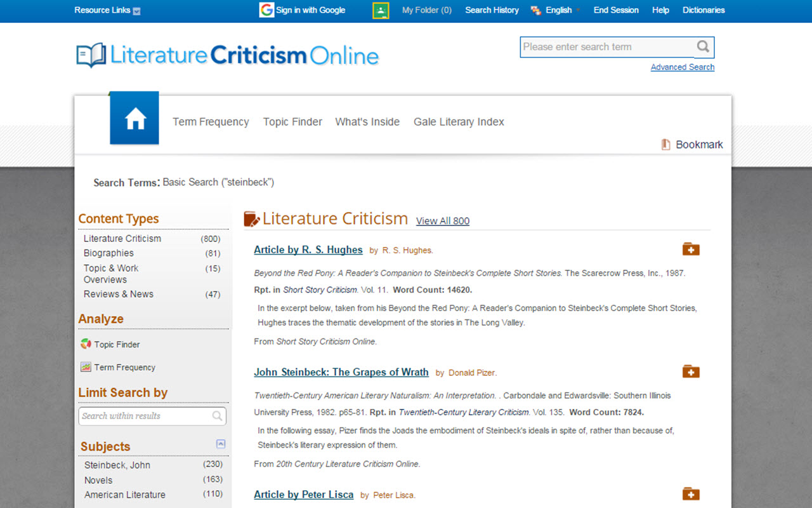
Task: Open the What's Inside tab
Action: [367, 122]
